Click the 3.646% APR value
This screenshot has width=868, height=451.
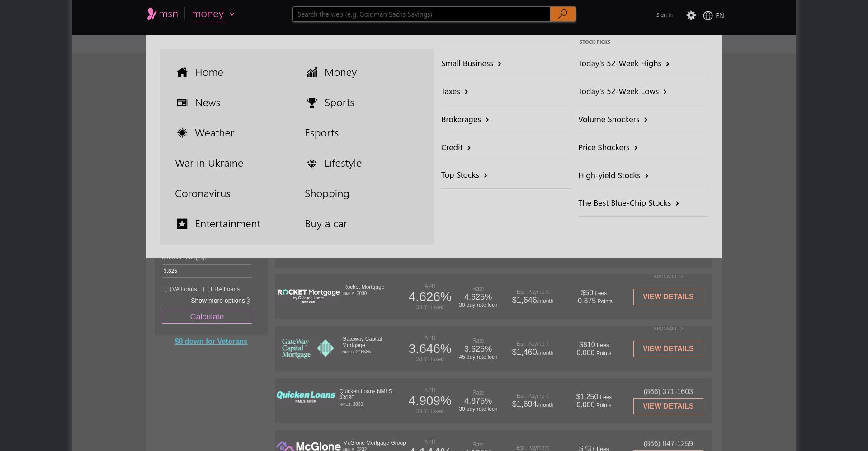click(430, 349)
